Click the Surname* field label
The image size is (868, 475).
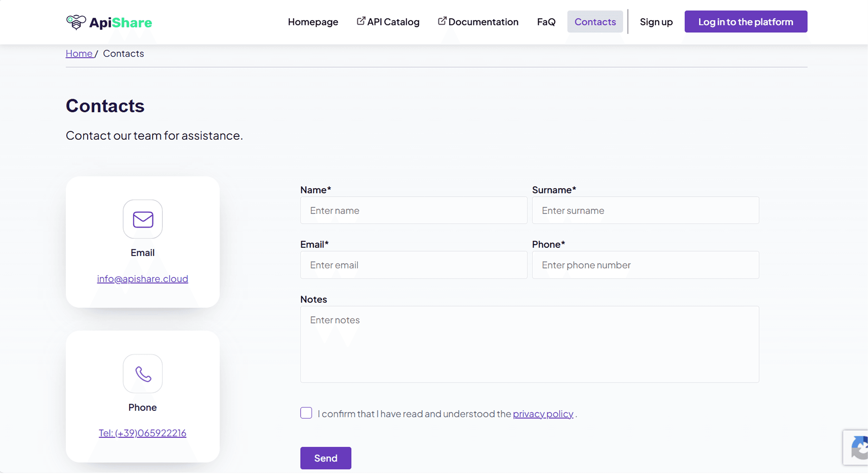click(x=554, y=190)
